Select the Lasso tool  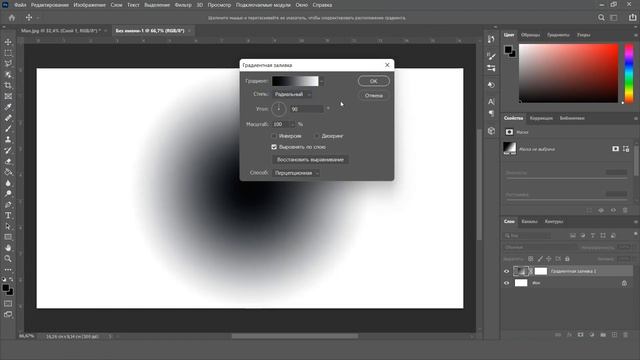(8, 64)
